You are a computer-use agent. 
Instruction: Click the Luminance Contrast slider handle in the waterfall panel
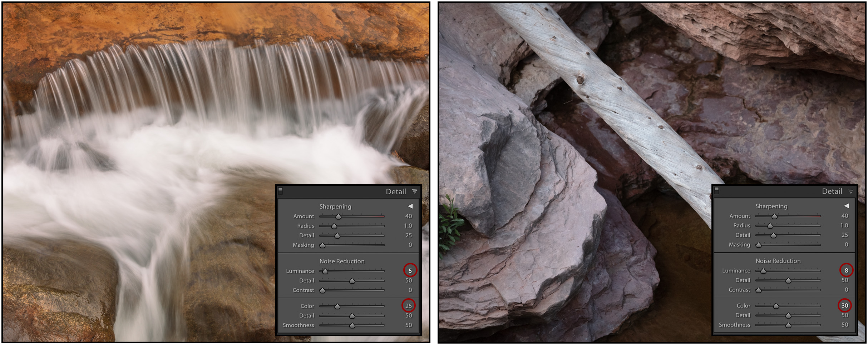point(322,291)
